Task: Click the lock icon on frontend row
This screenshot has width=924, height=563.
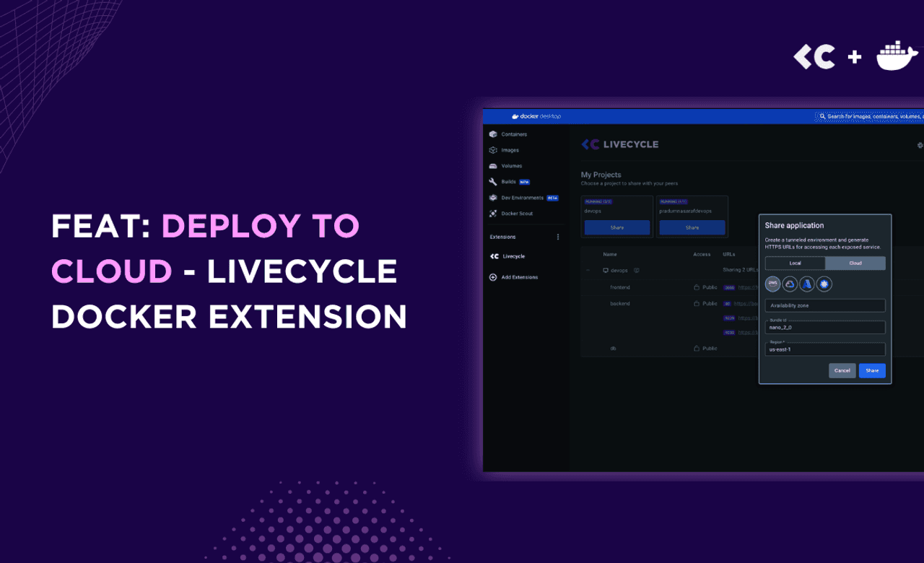Action: click(697, 287)
